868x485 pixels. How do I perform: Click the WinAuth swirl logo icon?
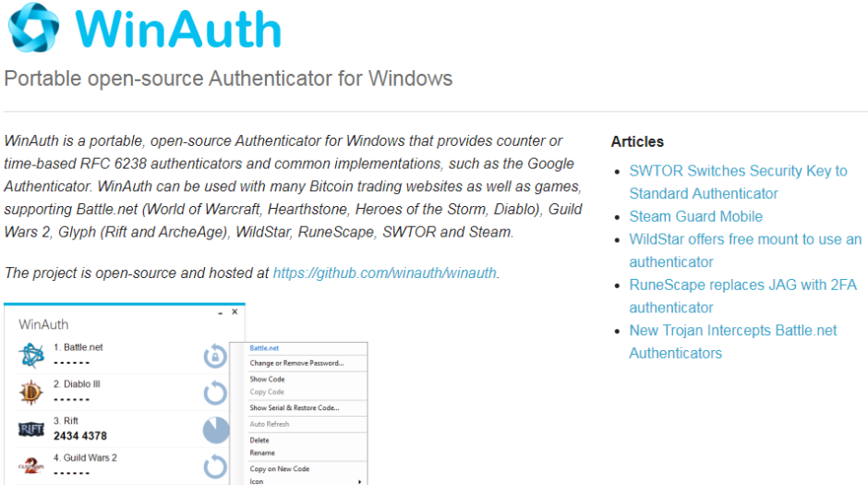pos(33,27)
